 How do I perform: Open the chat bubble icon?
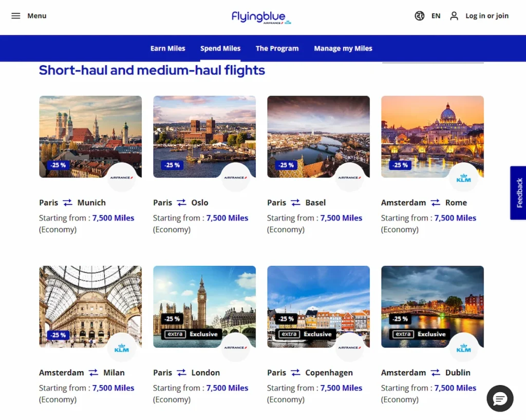point(500,398)
